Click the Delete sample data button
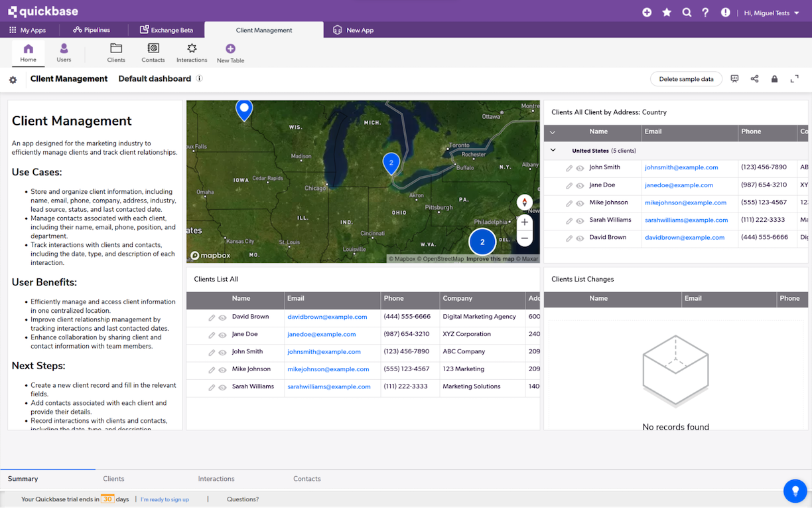 686,79
